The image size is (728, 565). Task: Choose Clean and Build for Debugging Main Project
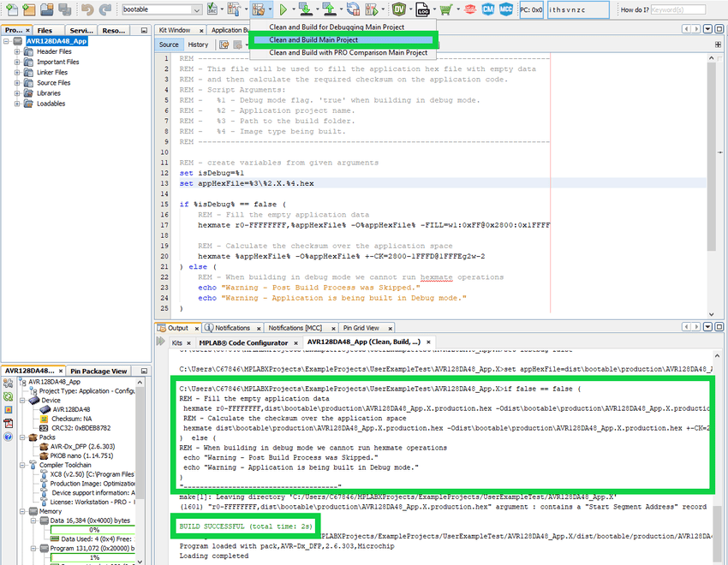pos(336,27)
